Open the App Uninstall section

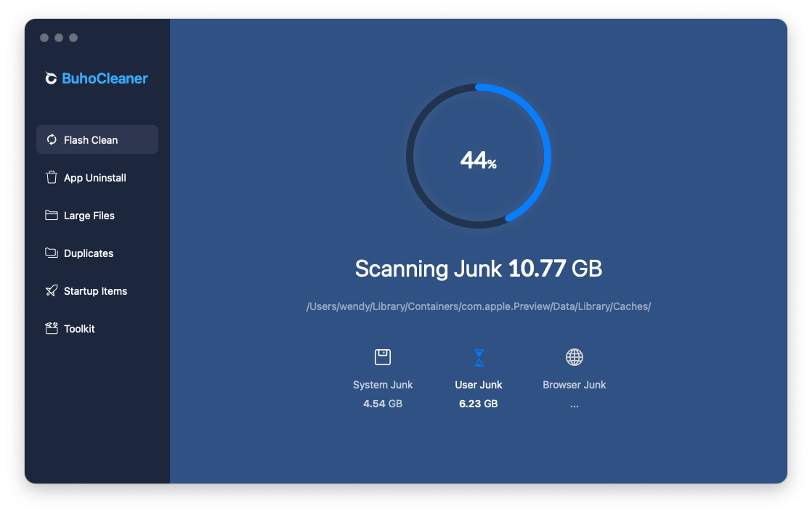(x=97, y=177)
